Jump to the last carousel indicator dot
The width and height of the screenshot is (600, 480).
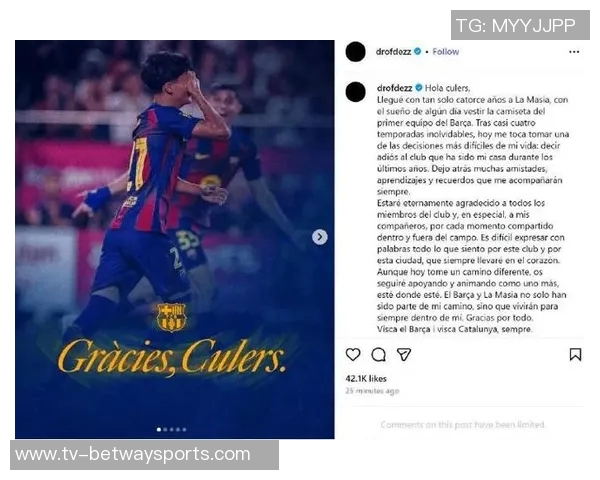point(184,429)
